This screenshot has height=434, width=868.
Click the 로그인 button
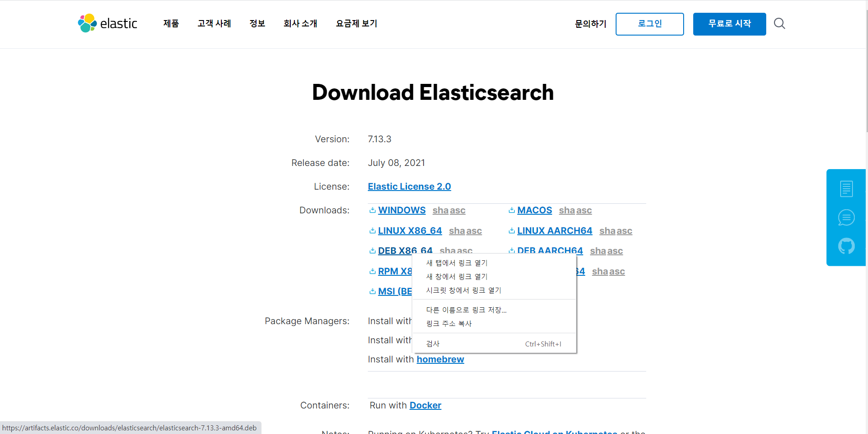[650, 24]
